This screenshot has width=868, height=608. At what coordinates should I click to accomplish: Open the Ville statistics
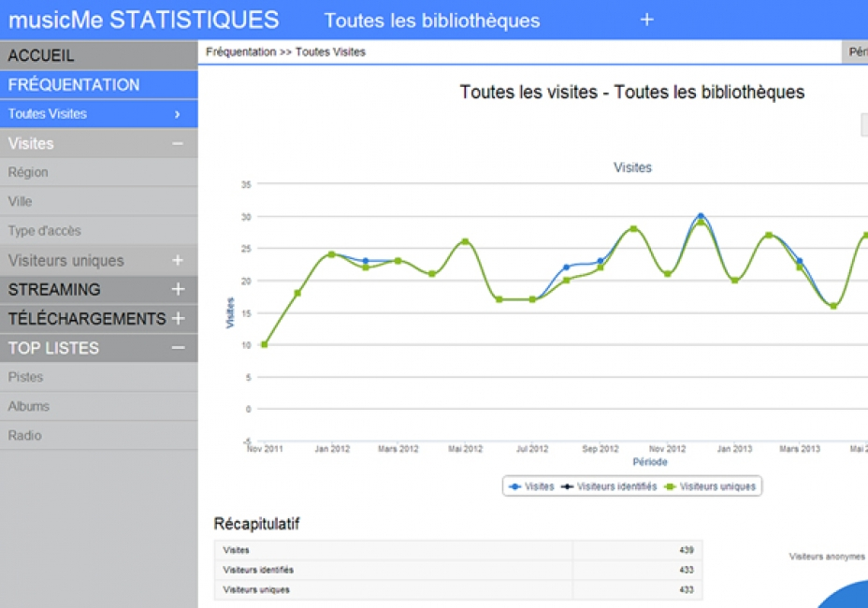(98, 201)
